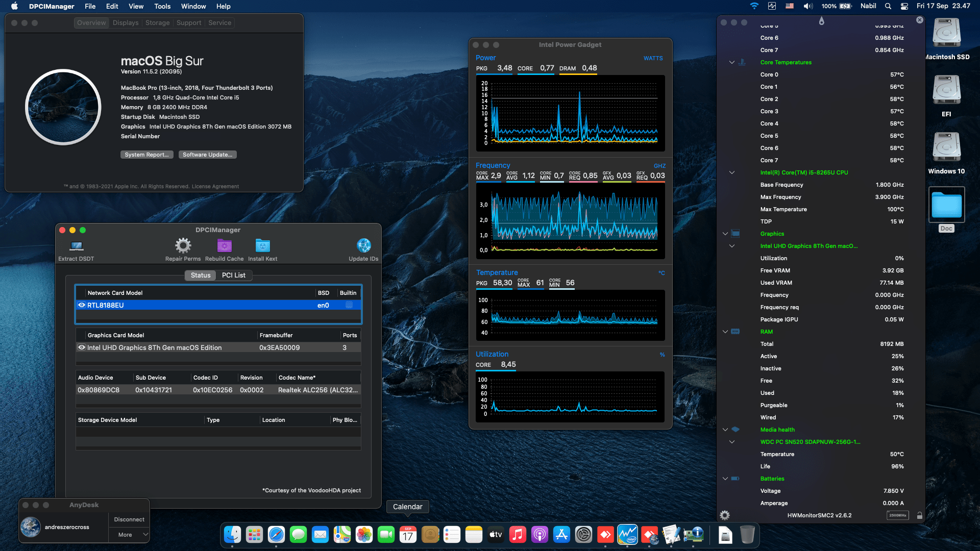Click the System Report button

[146, 155]
